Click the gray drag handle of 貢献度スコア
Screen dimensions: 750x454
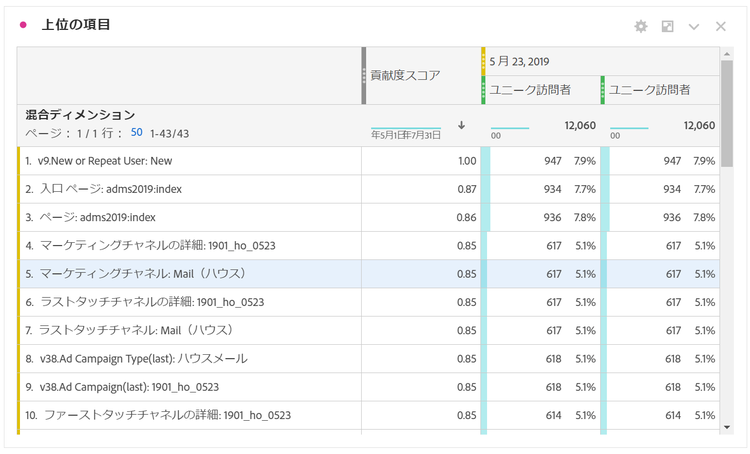[364, 75]
